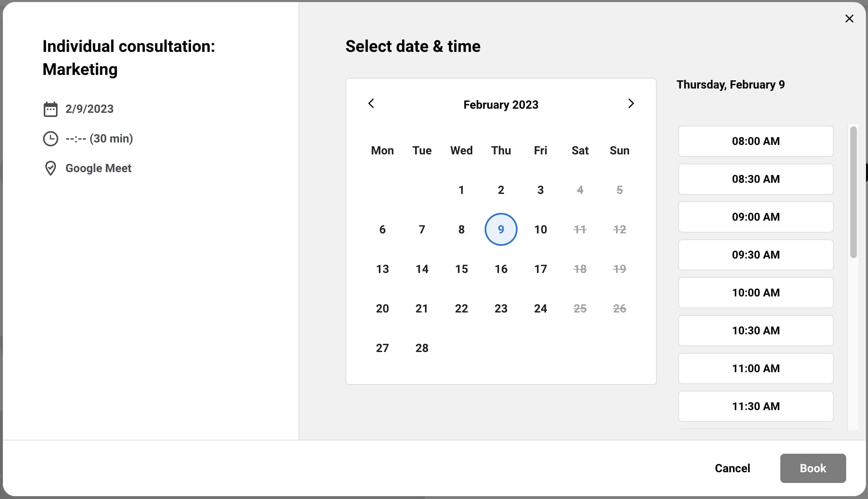Pick the 11:30 AM time slot
The width and height of the screenshot is (868, 499).
(x=756, y=406)
